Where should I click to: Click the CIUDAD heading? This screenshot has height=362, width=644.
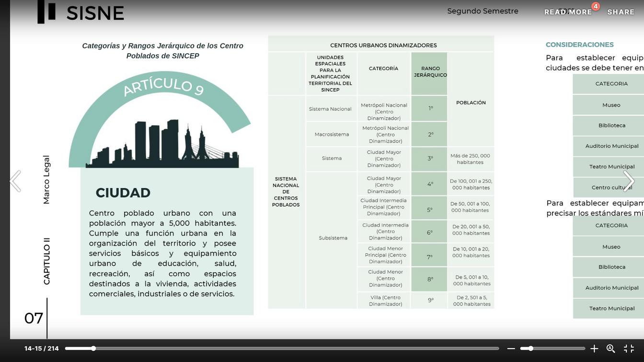[123, 192]
